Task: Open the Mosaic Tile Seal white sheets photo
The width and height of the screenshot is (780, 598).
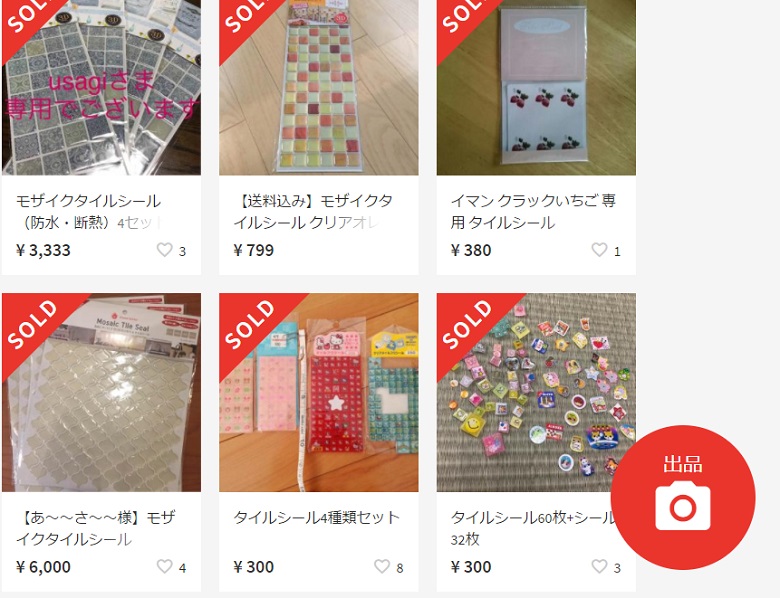Action: click(101, 393)
